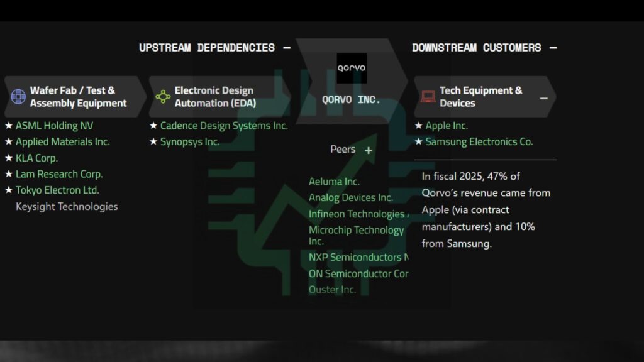Collapse the Downstream Customers section
The width and height of the screenshot is (644, 362).
pos(553,48)
